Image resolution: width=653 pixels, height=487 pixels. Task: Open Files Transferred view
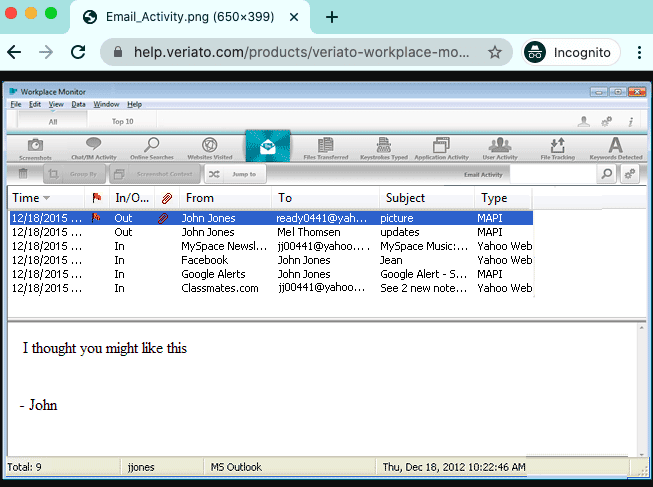tap(326, 149)
